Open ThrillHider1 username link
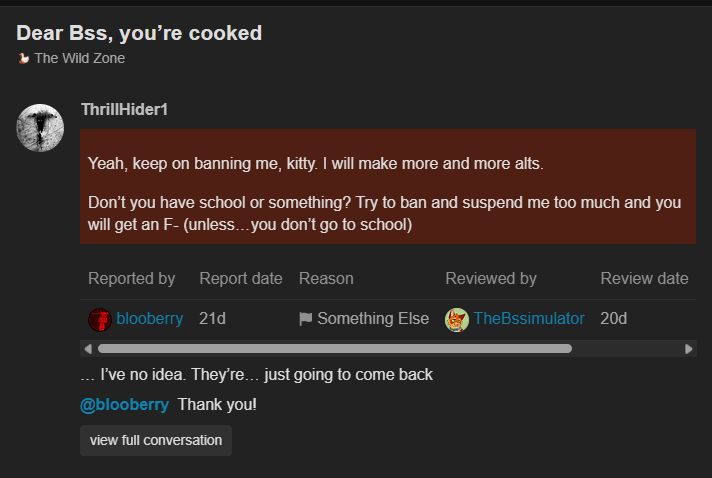Image resolution: width=712 pixels, height=478 pixels. (x=124, y=109)
